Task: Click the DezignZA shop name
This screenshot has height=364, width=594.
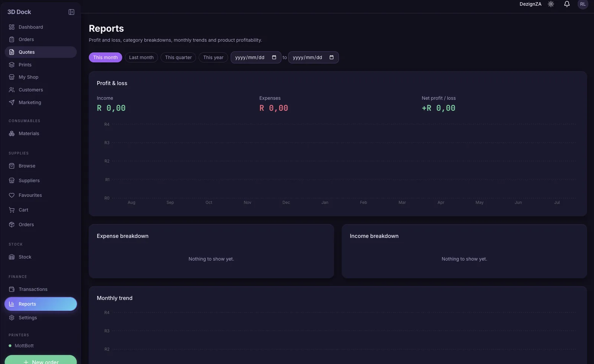Action: click(x=530, y=4)
